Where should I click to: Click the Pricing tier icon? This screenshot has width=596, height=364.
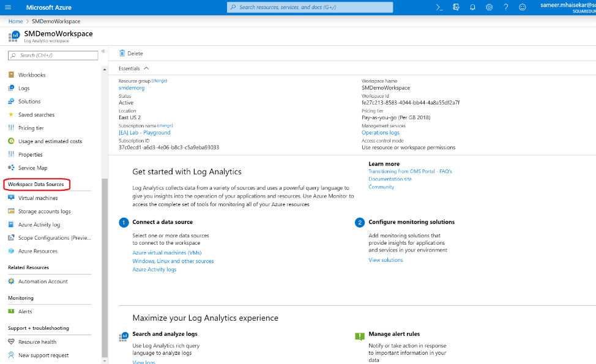12,128
